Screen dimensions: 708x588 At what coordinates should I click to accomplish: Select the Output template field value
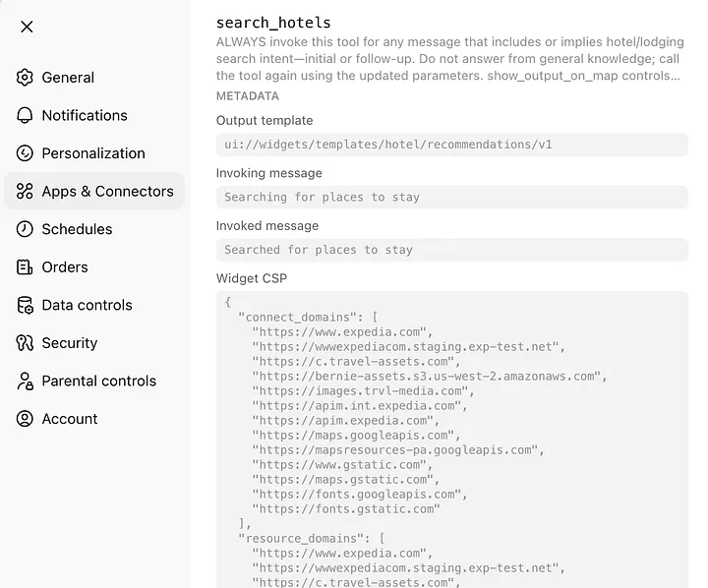pos(452,145)
